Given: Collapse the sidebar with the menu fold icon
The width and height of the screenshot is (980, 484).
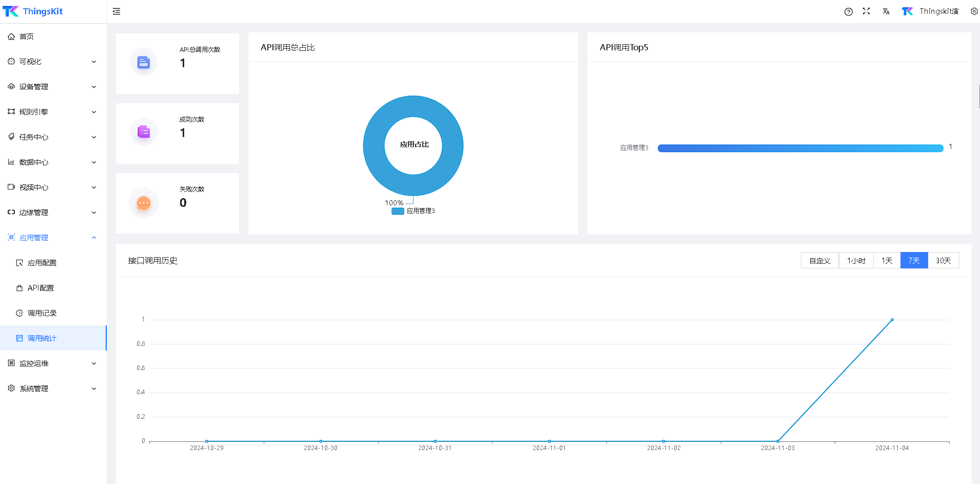Looking at the screenshot, I should (x=116, y=11).
